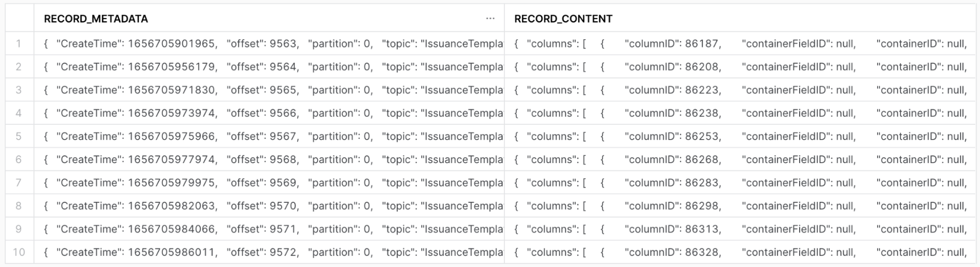
Task: Click the metadata cell with offset 9570
Action: click(269, 206)
